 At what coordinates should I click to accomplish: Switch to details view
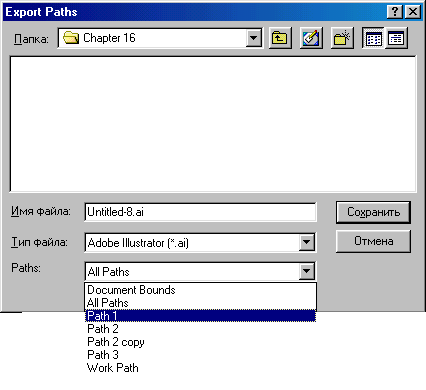click(x=396, y=38)
